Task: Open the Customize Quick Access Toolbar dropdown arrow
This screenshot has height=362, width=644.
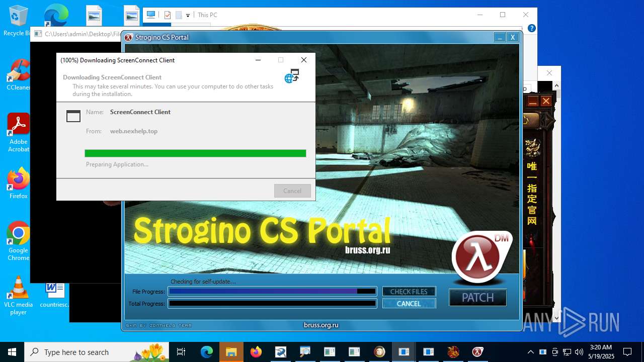Action: [x=188, y=15]
